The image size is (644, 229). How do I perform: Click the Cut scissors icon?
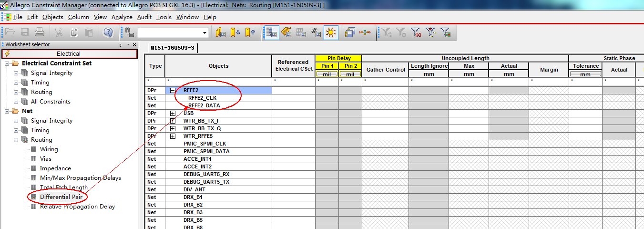point(59,32)
